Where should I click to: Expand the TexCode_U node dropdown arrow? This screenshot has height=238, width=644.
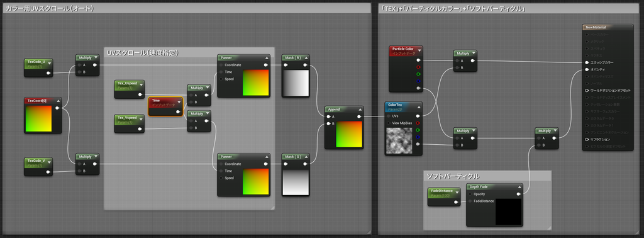point(49,64)
